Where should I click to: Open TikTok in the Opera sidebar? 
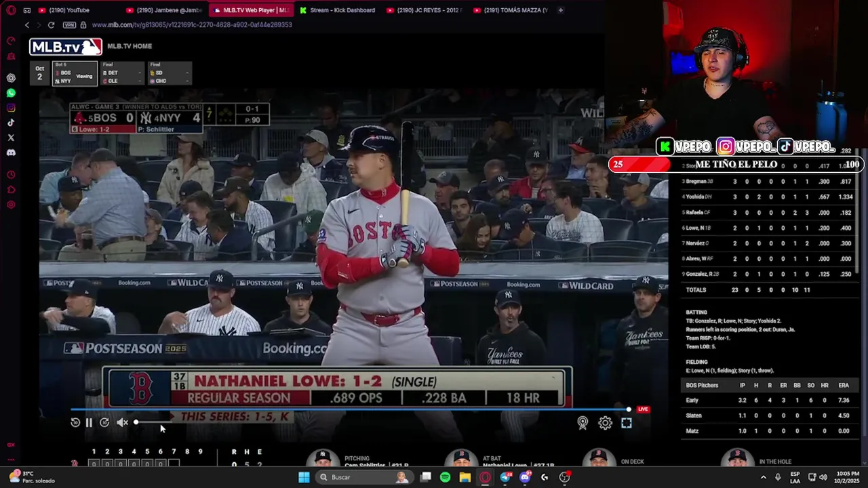11,123
